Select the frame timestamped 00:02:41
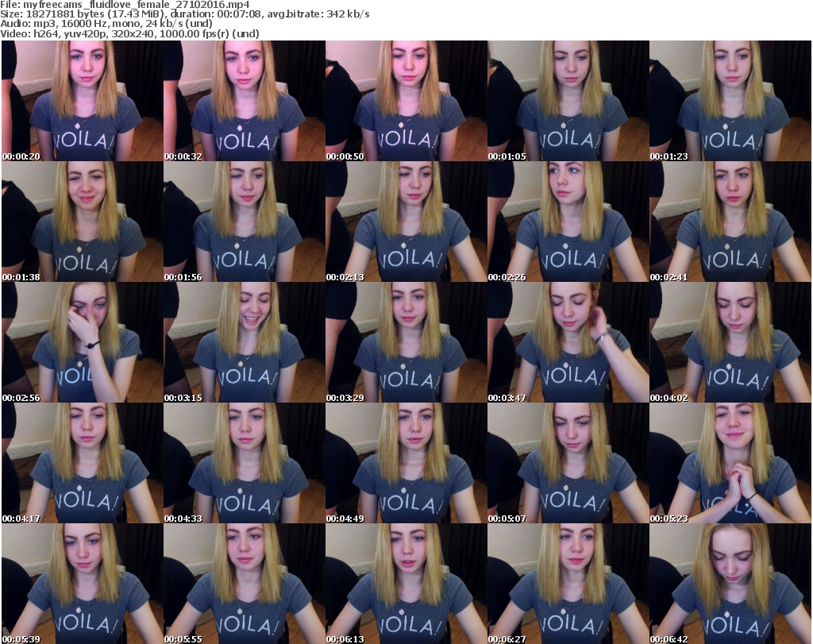 point(730,222)
